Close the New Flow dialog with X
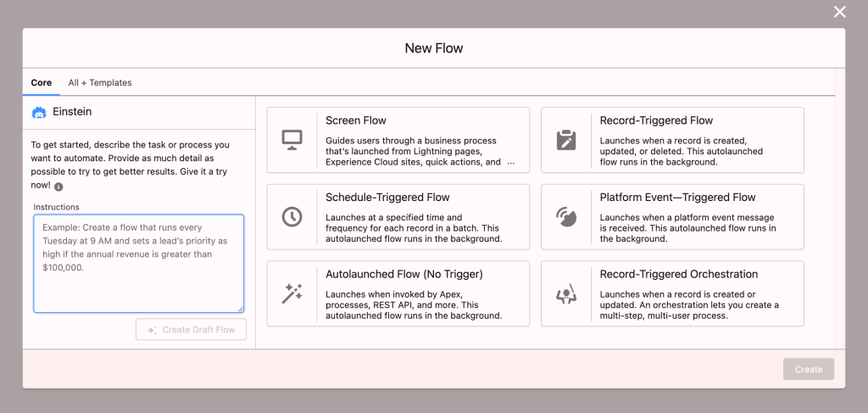868x413 pixels. (839, 12)
